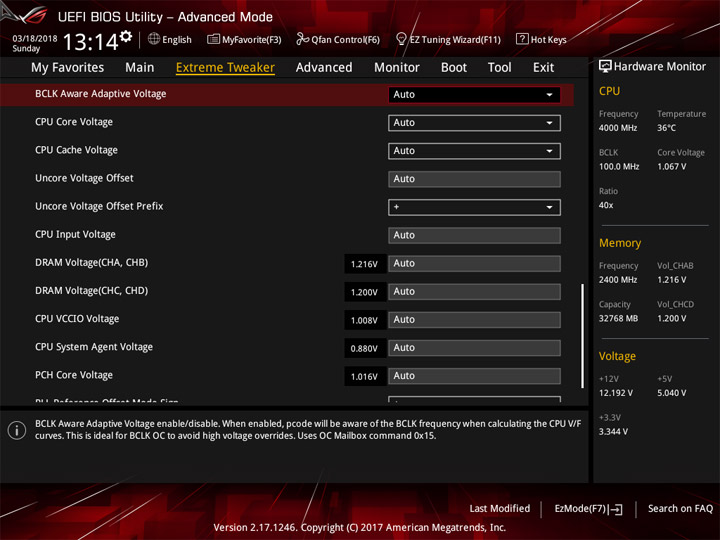
Task: Open CPU Core Voltage dropdown
Action: coord(474,123)
